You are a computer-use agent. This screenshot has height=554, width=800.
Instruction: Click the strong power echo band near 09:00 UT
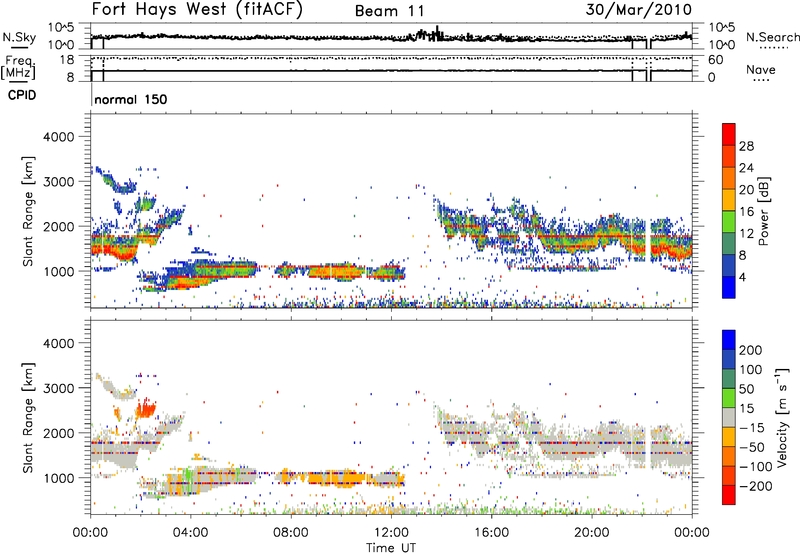tap(337, 271)
